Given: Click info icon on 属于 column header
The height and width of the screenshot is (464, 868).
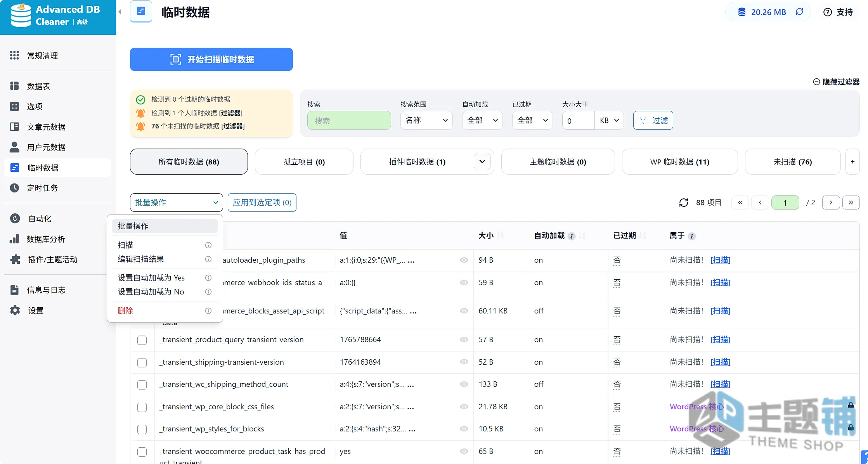Looking at the screenshot, I should (692, 236).
